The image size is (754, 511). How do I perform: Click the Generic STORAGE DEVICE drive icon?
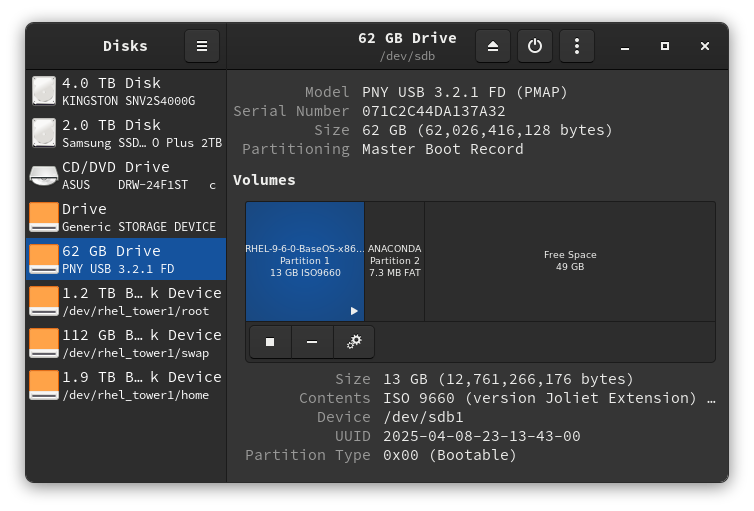[44, 217]
